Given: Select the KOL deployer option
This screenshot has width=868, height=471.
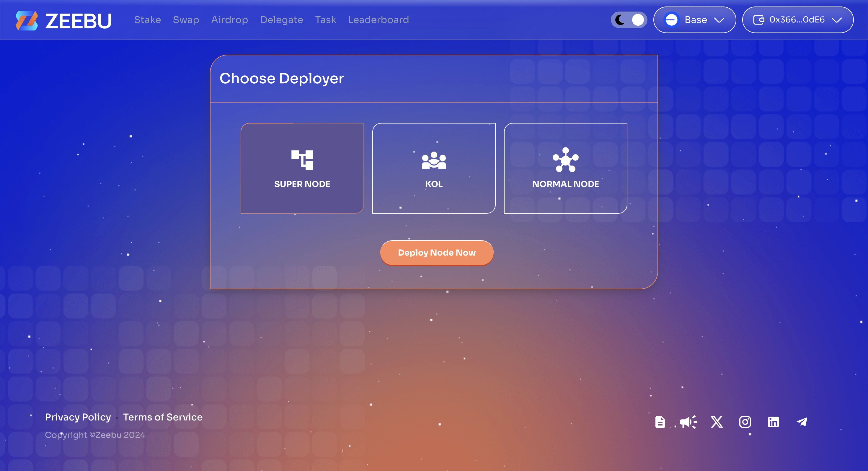Looking at the screenshot, I should 434,168.
